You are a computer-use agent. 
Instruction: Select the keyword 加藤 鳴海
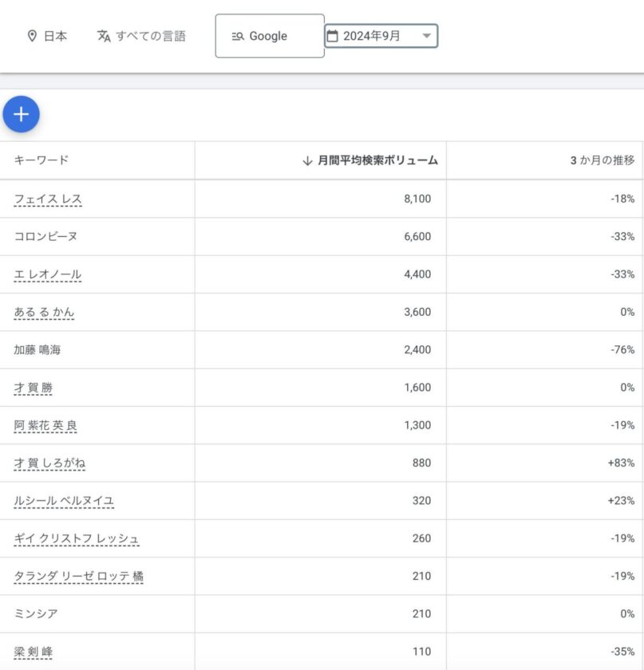(38, 349)
